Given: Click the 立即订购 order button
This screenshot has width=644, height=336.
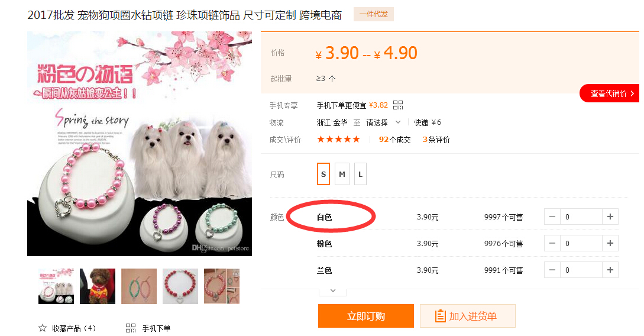Looking at the screenshot, I should (365, 316).
